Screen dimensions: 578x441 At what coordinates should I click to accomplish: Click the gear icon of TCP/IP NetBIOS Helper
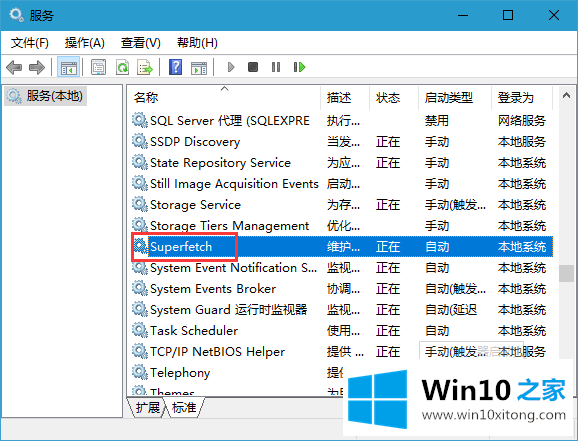140,351
